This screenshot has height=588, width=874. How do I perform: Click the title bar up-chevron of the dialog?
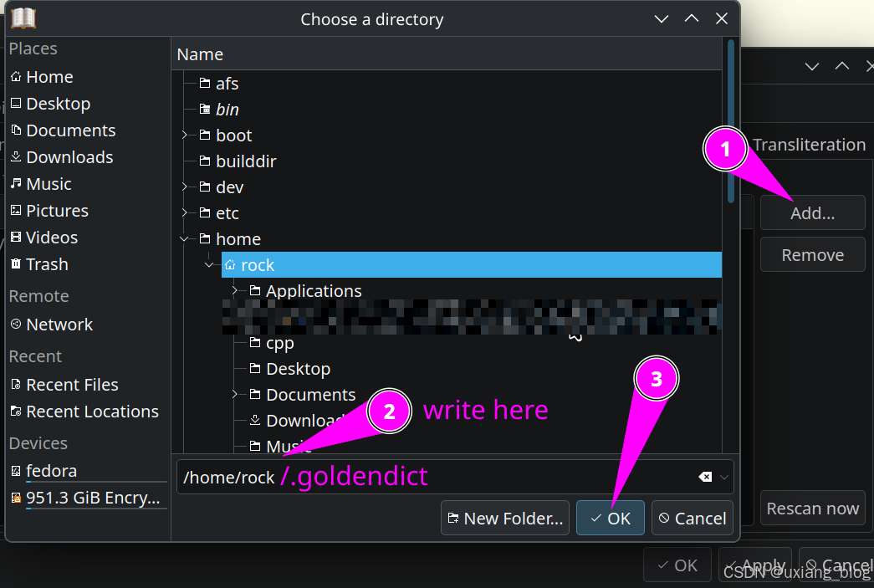692,19
